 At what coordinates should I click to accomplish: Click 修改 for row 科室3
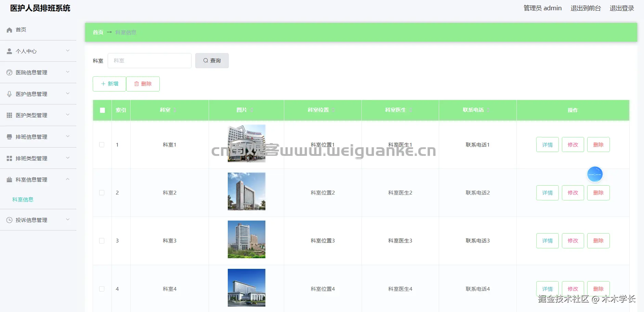(x=573, y=241)
